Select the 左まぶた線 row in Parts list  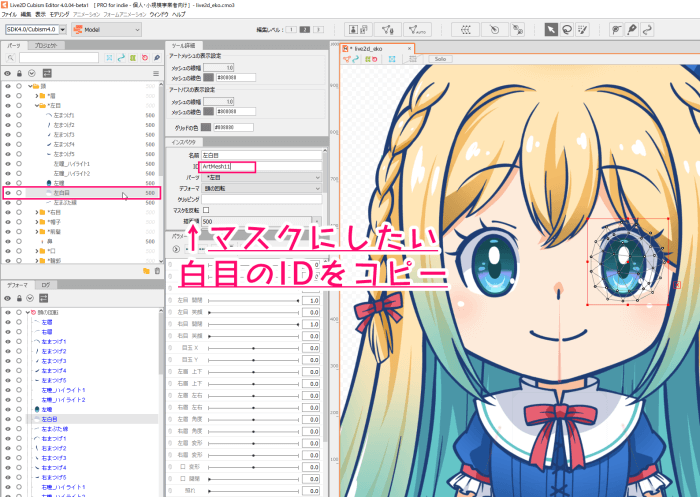click(x=65, y=202)
